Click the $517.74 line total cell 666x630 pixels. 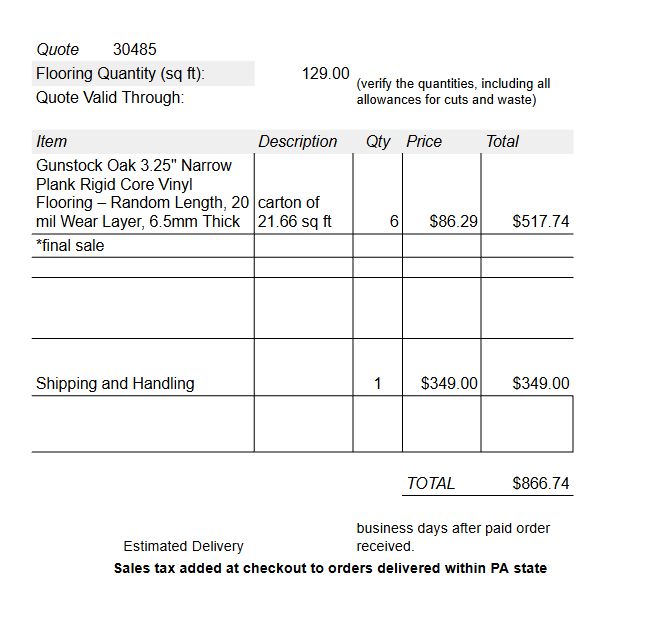pos(527,193)
